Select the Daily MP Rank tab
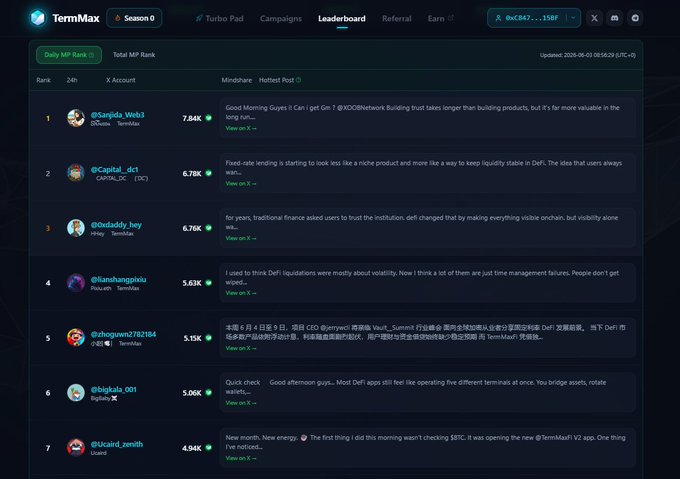 point(69,55)
